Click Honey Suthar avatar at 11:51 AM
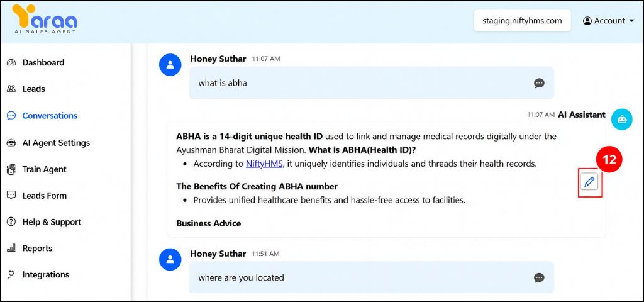 [x=170, y=259]
